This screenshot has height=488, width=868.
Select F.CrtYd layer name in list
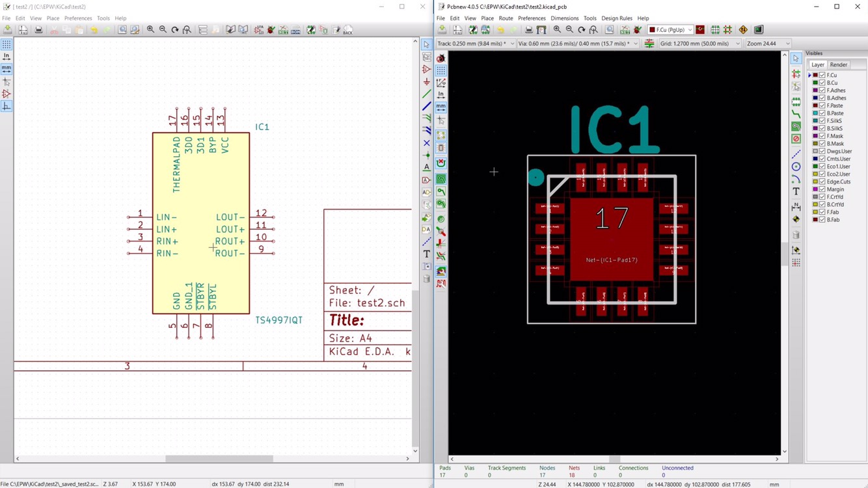[x=835, y=197]
